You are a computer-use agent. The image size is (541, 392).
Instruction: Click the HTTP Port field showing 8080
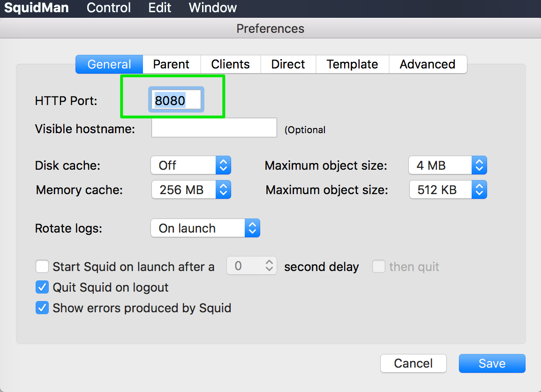click(176, 100)
